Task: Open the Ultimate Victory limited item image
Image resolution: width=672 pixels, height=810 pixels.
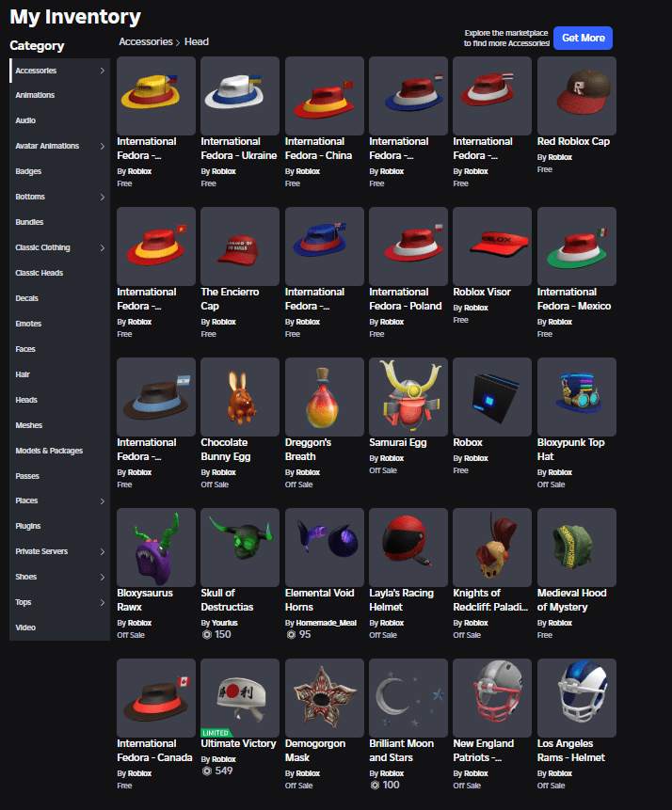Action: (x=240, y=698)
